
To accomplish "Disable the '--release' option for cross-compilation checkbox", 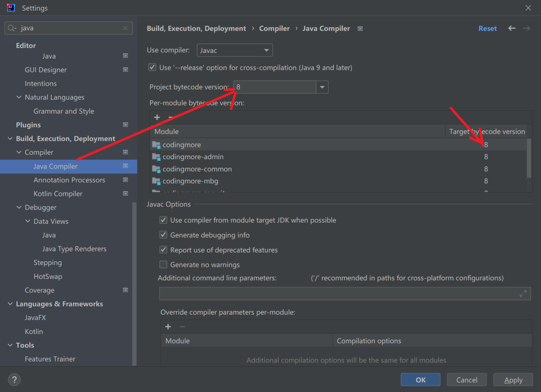I will [152, 68].
